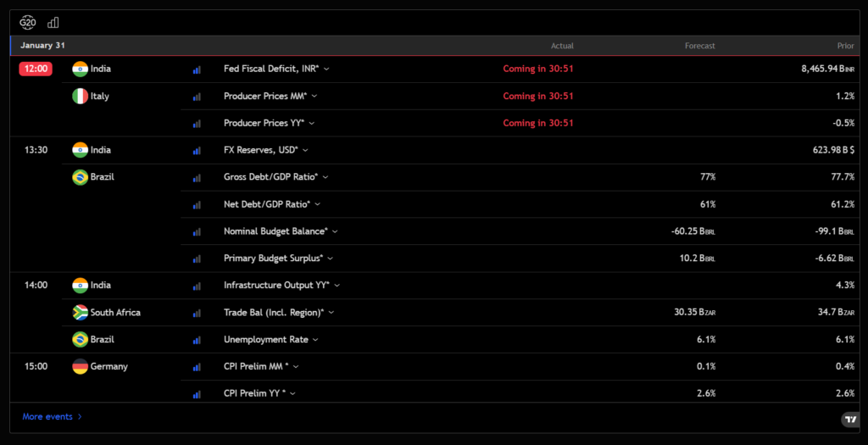
Task: Open the Primary Budget Surplus event
Action: 272,259
